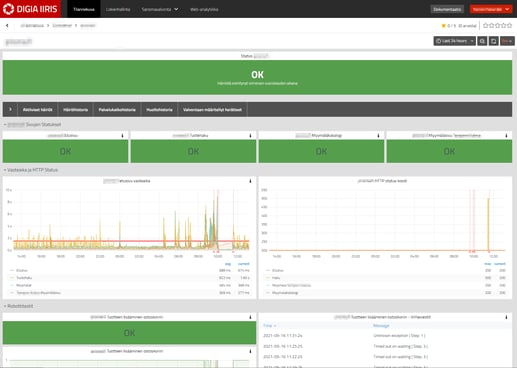
Task: Click the green OK tile under Tuotehaku
Action: [x=193, y=151]
